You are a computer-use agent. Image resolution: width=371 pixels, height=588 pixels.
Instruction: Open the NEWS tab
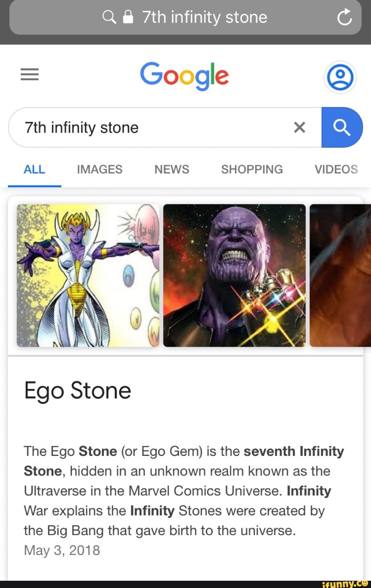(171, 169)
